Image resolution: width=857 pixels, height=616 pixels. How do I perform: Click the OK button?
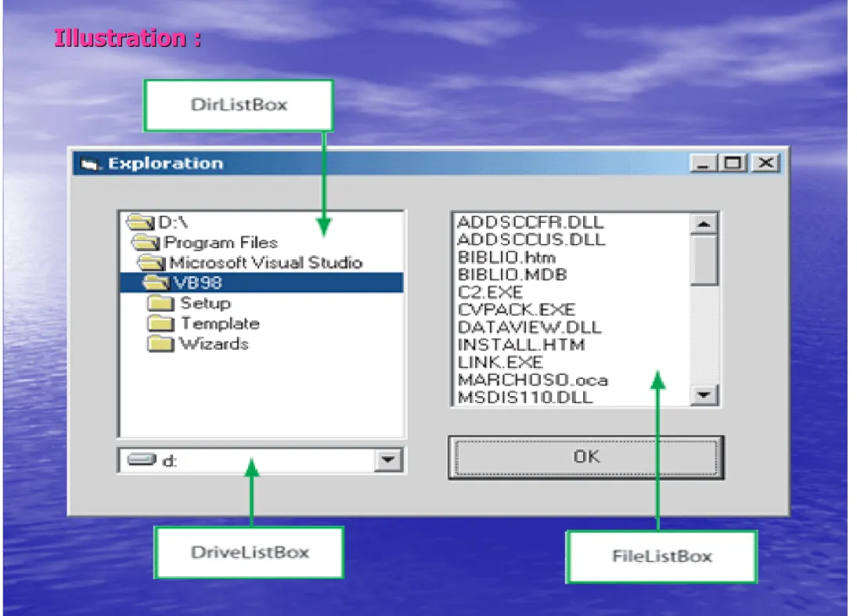tap(586, 457)
